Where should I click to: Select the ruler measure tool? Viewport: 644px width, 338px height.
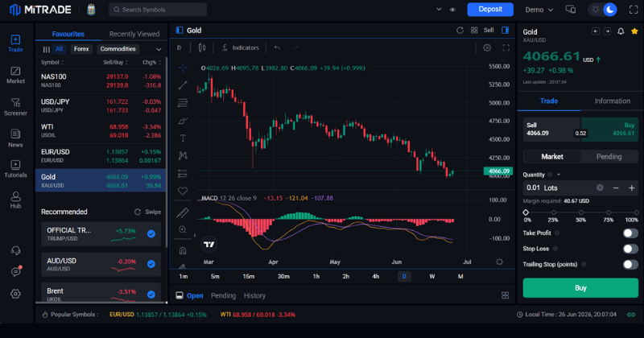(x=183, y=212)
